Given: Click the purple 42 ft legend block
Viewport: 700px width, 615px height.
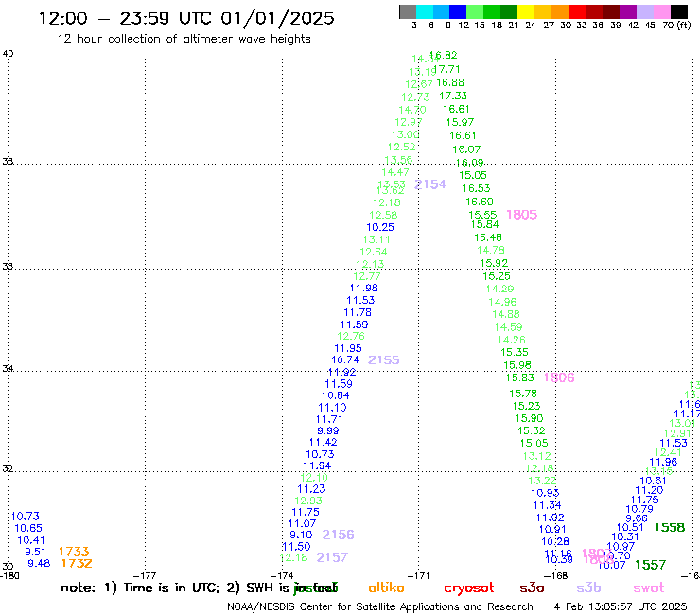Looking at the screenshot, I should tap(628, 11).
